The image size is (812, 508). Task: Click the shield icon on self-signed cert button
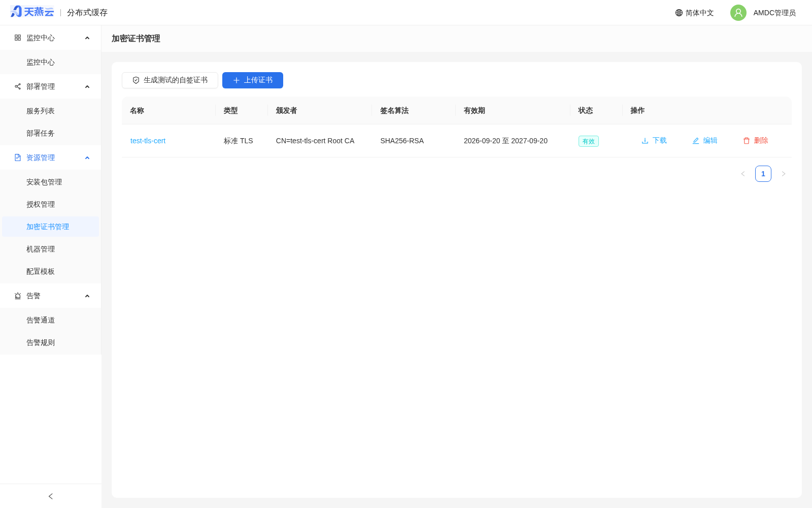point(136,80)
